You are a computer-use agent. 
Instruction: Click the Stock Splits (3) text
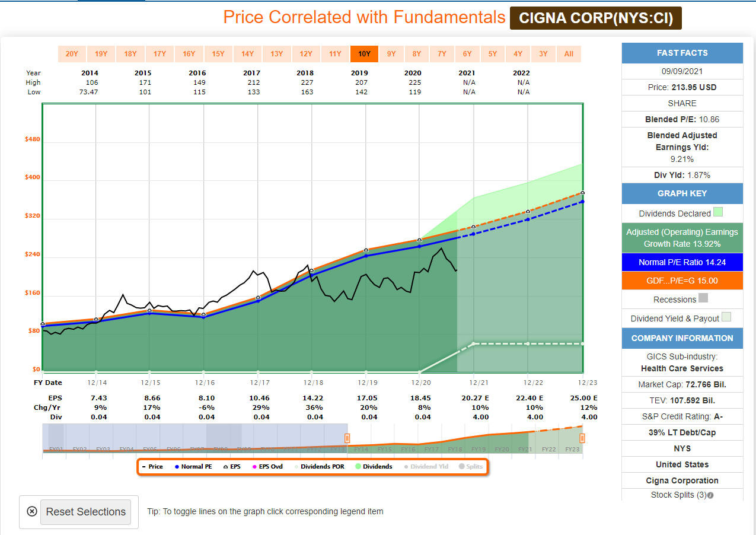pos(678,495)
